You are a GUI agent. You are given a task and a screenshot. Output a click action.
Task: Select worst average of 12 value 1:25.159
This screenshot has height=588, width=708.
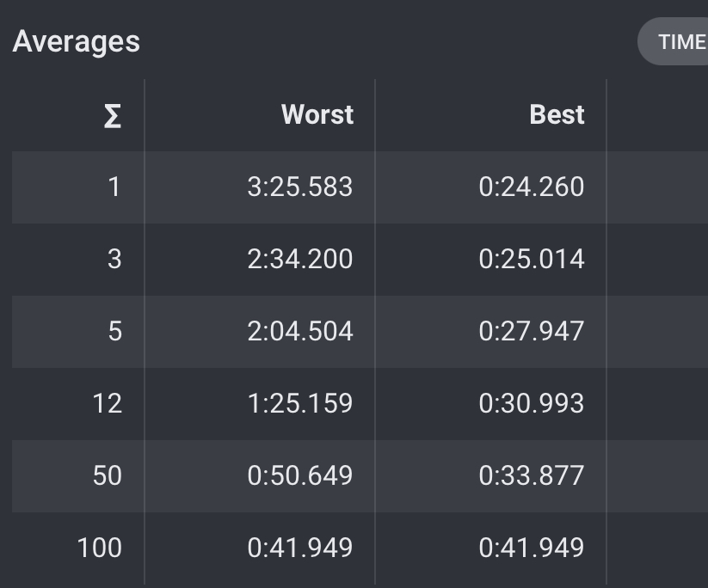point(300,403)
